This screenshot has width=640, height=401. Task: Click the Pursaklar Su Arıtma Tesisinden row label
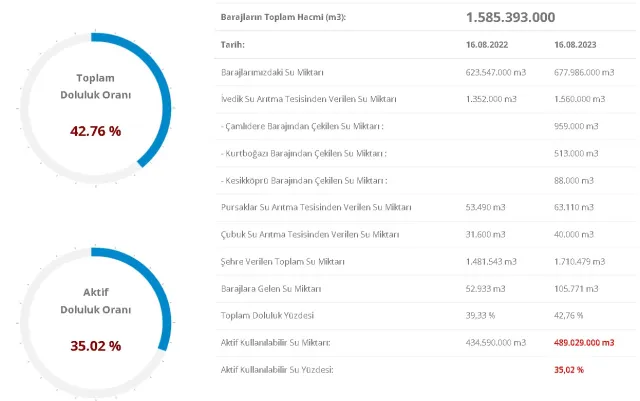[315, 207]
